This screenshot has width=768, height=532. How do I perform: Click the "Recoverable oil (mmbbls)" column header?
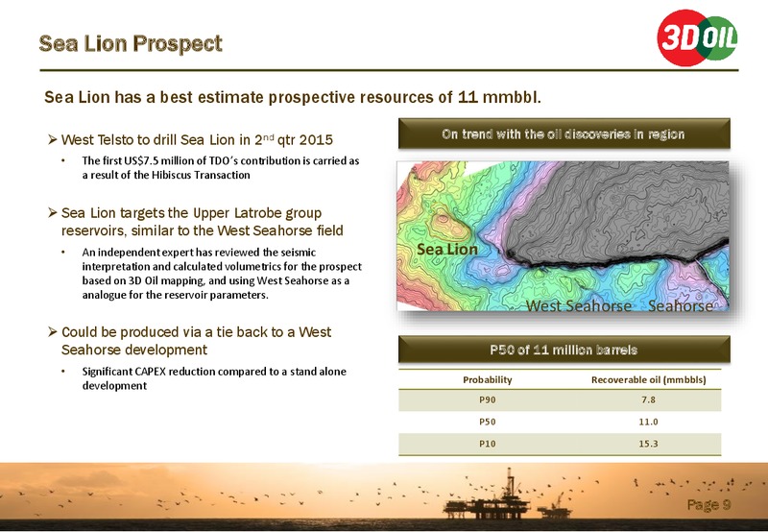pyautogui.click(x=649, y=379)
